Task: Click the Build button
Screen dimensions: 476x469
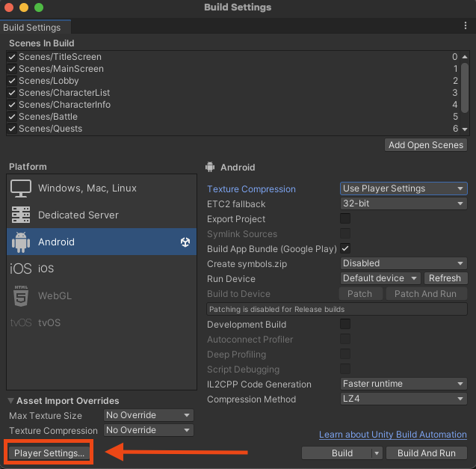Action: tap(337, 453)
